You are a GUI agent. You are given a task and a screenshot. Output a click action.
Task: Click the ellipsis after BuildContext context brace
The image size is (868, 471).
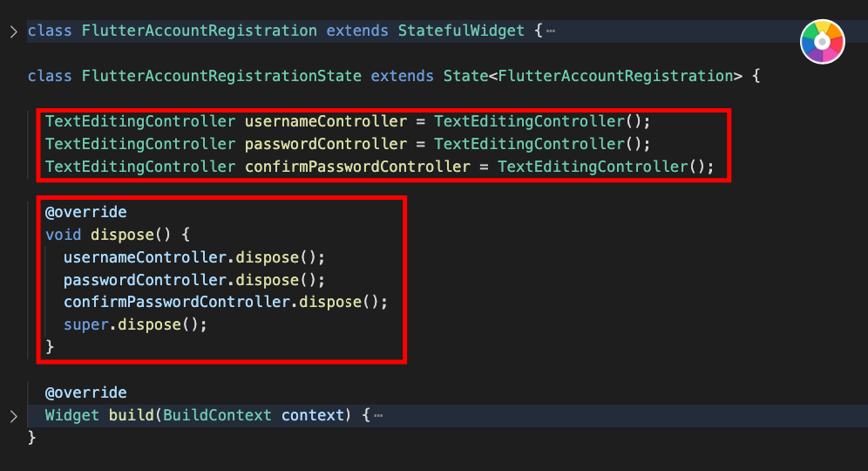(378, 416)
